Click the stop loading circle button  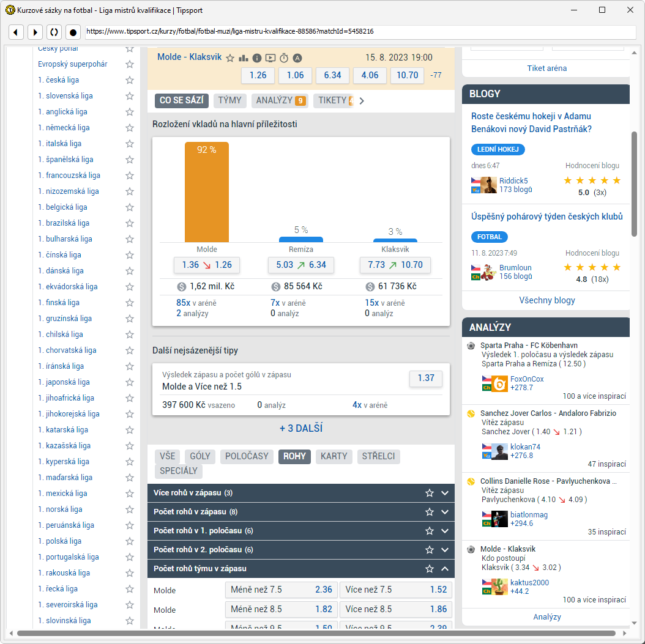73,32
